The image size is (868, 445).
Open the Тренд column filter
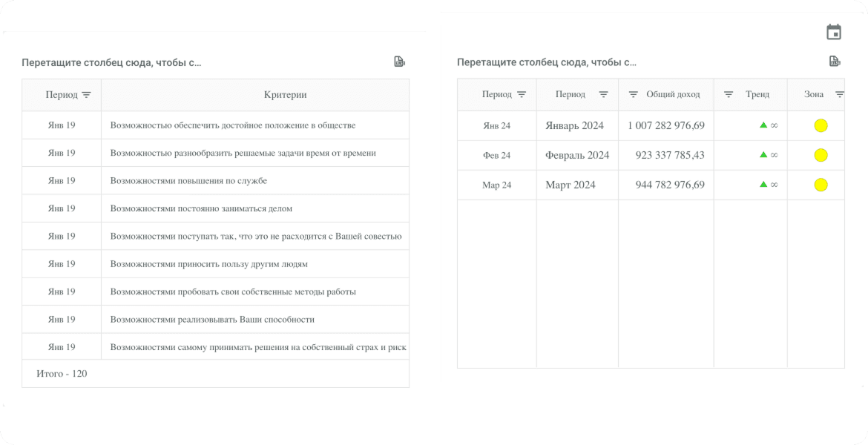pyautogui.click(x=729, y=95)
